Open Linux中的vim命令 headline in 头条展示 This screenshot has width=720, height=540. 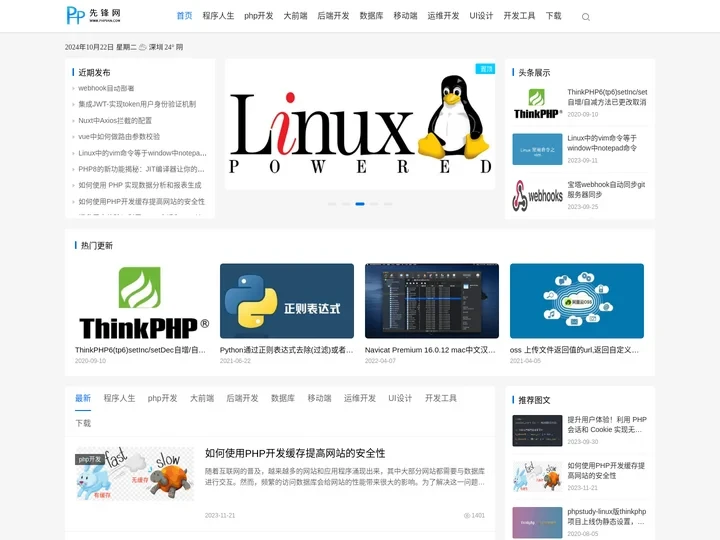pyautogui.click(x=602, y=143)
